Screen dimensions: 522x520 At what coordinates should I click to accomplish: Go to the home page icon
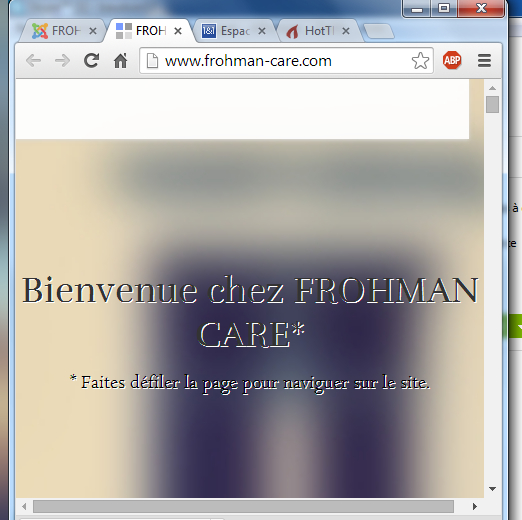120,61
